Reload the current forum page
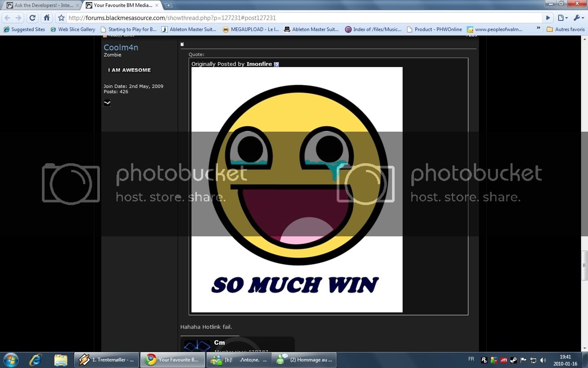 (x=33, y=18)
